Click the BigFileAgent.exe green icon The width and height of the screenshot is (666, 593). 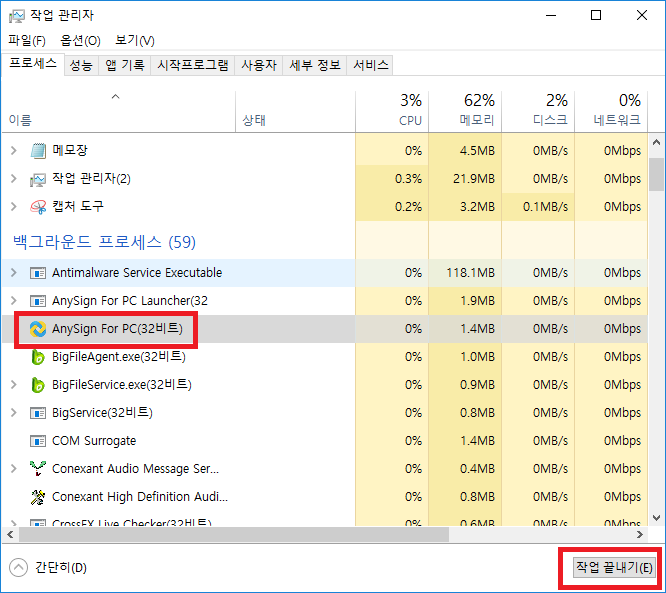38,357
